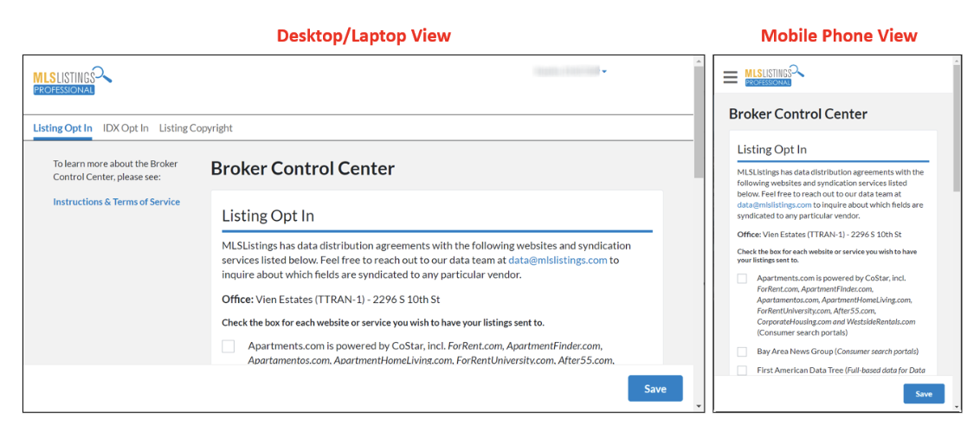Open Instructions & Terms of Service link
Screen dimensions: 980x426
click(116, 202)
